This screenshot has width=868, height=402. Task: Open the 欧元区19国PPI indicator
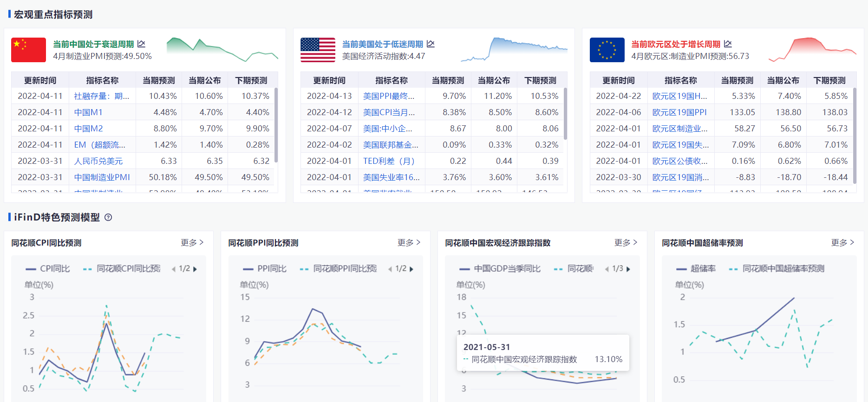pos(679,112)
